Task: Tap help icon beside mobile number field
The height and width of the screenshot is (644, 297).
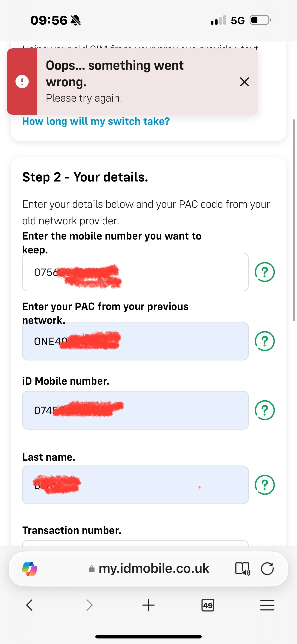Action: point(265,272)
